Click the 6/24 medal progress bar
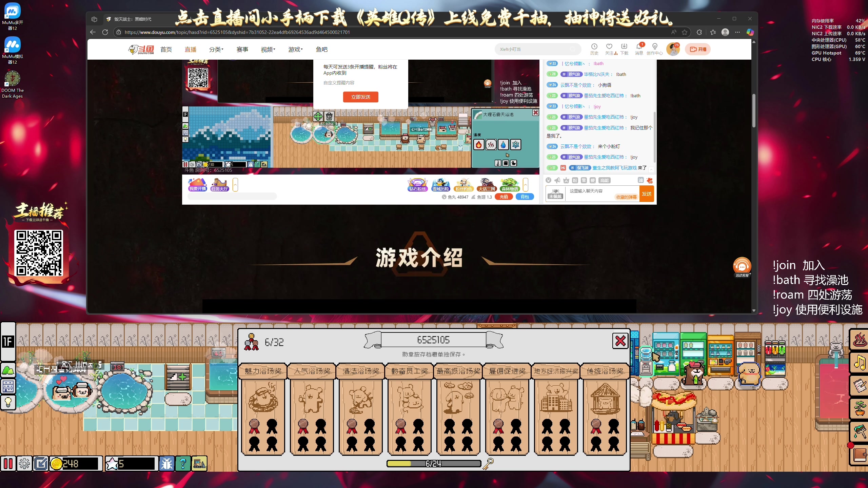The height and width of the screenshot is (488, 868). tap(434, 464)
